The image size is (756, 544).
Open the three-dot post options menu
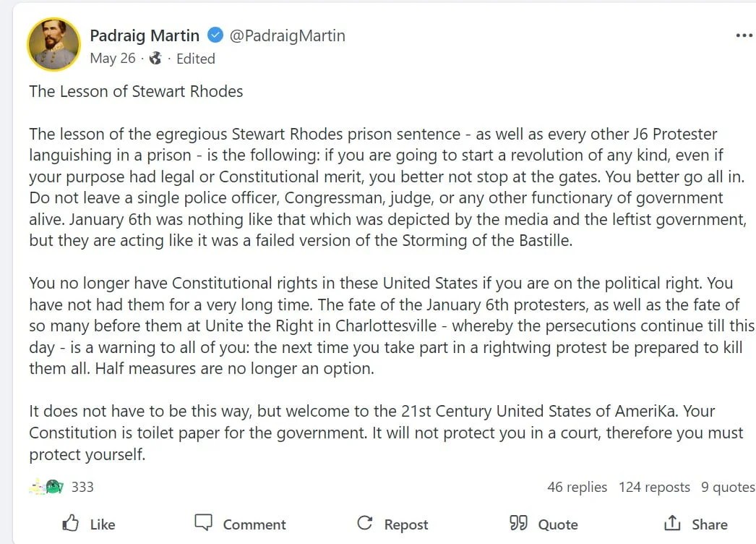[744, 35]
